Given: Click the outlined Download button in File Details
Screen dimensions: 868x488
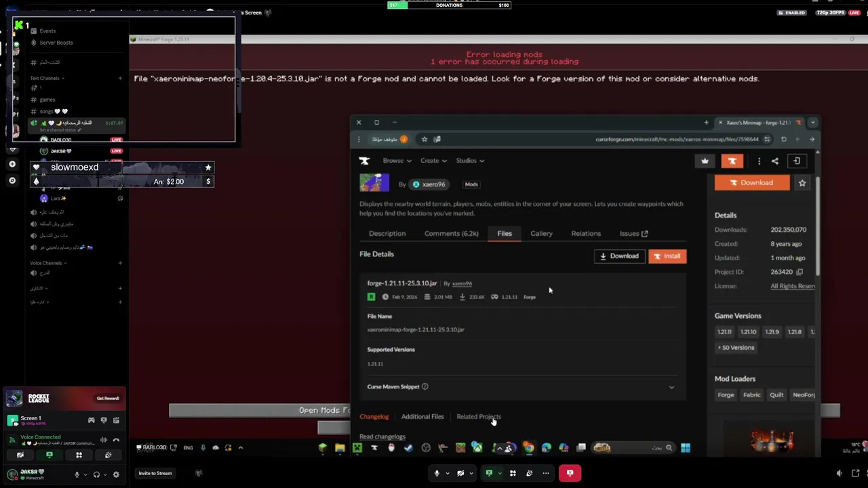Looking at the screenshot, I should tap(618, 256).
